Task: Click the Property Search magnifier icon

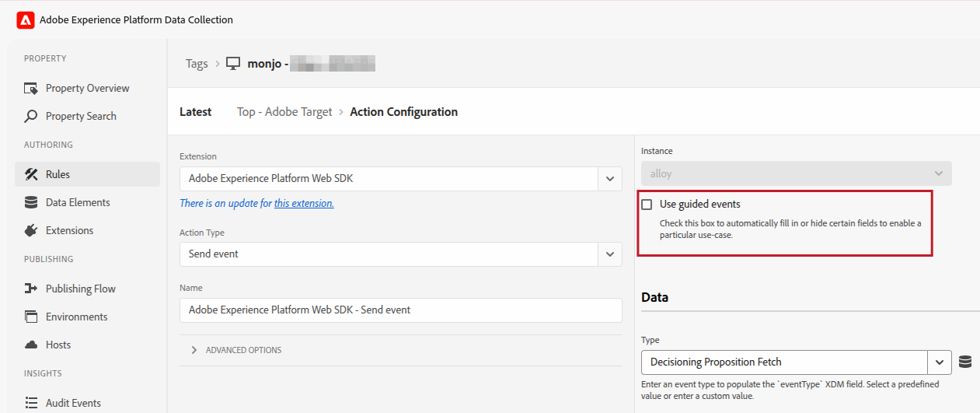Action: point(31,116)
